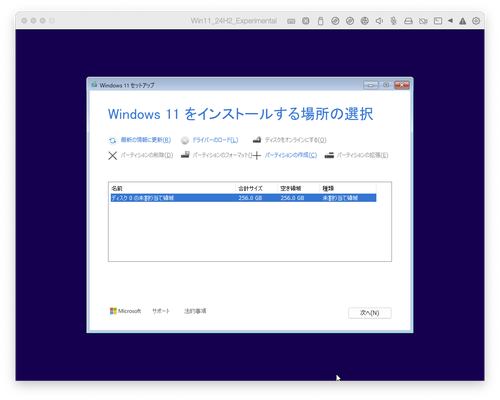Open the network globe icon in the VM toolbar
Viewport: 500px width, 400px height.
365,21
